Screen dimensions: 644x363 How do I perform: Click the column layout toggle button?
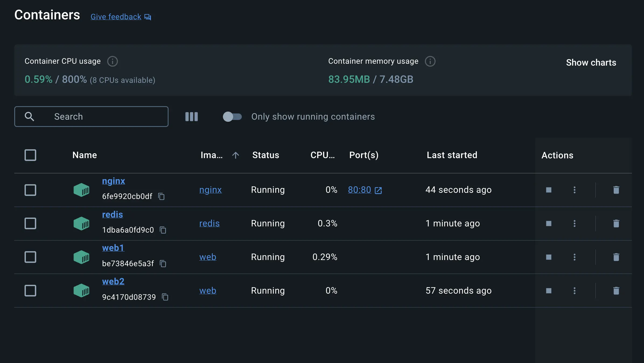191,117
